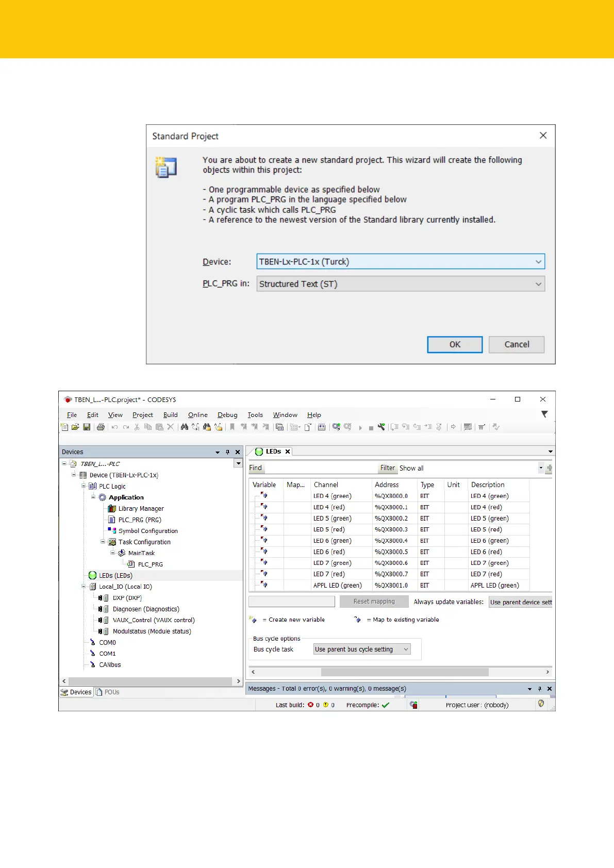
Task: Click the Cut scissors icon
Action: pos(137,427)
